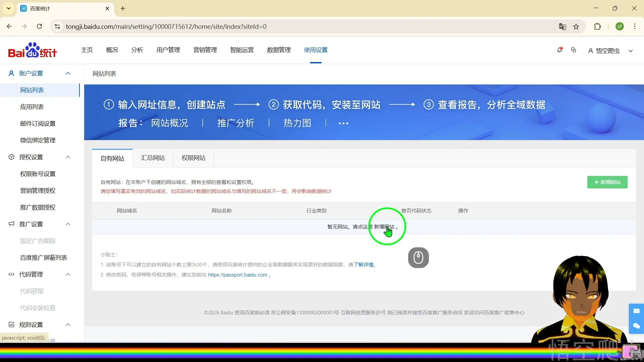
Task: Click the copy icon beside the bell
Action: (x=574, y=50)
